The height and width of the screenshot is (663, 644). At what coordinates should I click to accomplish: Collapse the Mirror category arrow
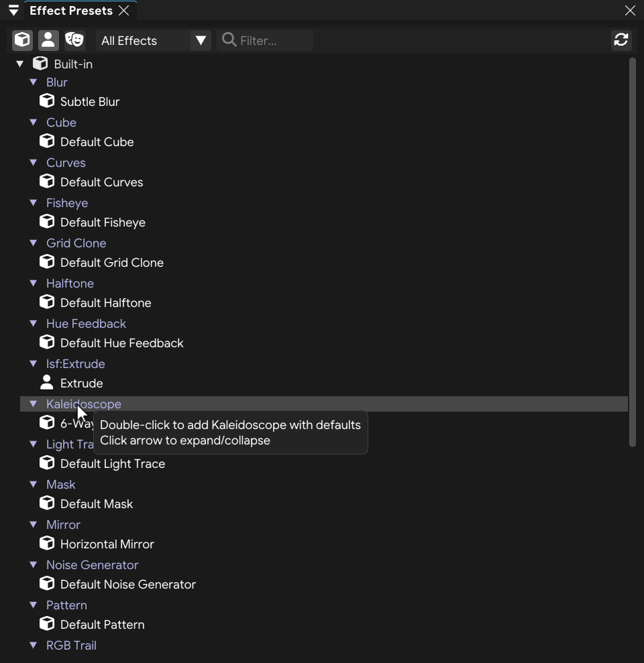click(x=34, y=524)
